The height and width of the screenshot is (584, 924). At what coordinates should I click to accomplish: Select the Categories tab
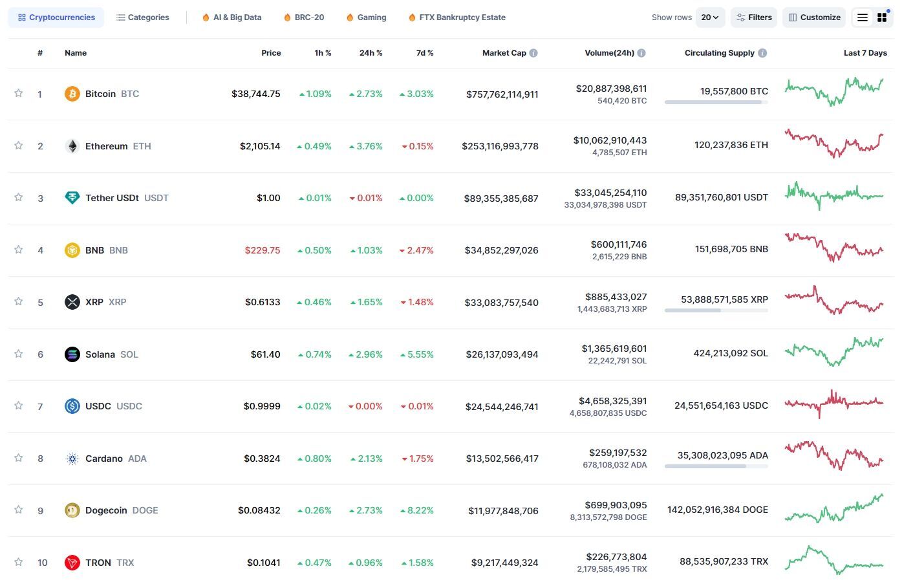click(142, 17)
